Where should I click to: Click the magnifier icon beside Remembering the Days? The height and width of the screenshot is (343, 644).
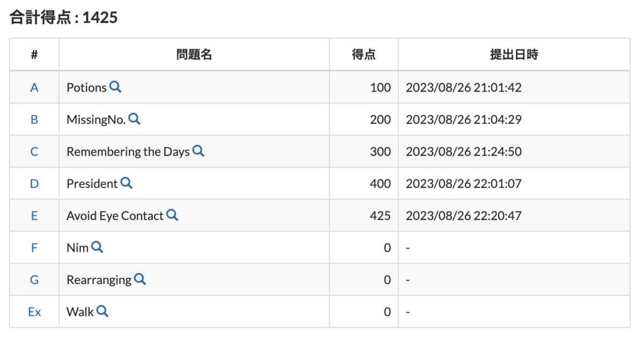point(198,152)
